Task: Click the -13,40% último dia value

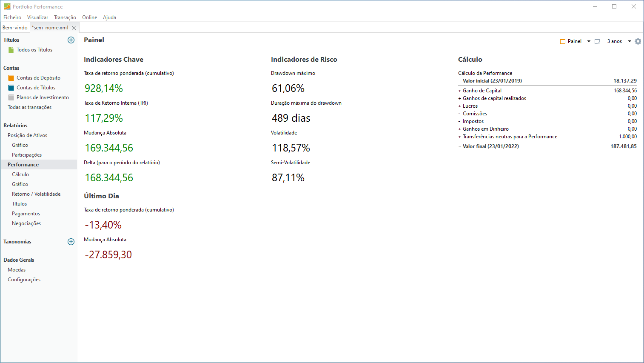Action: click(103, 225)
